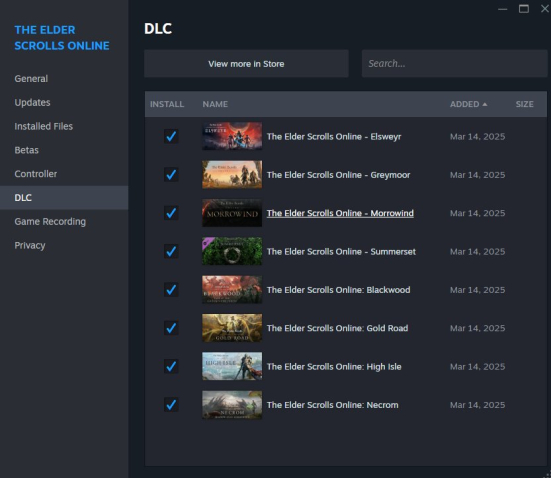Open the Greymoor DLC thumbnail

coord(232,174)
